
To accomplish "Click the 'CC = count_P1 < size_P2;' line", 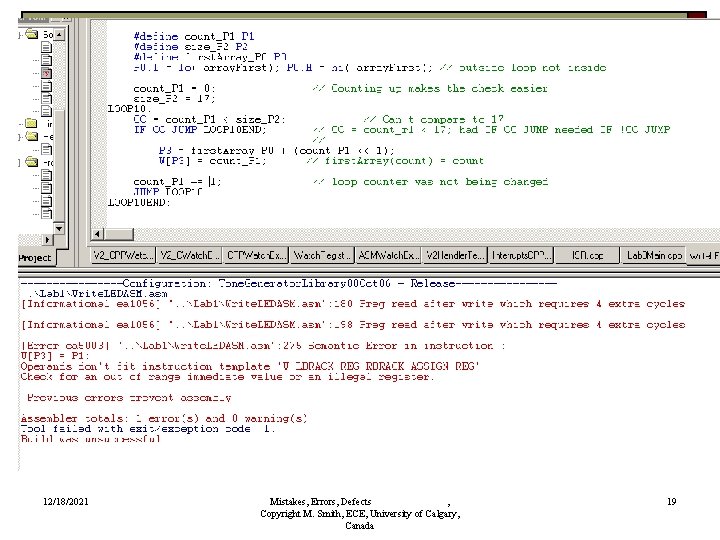I will 209,119.
